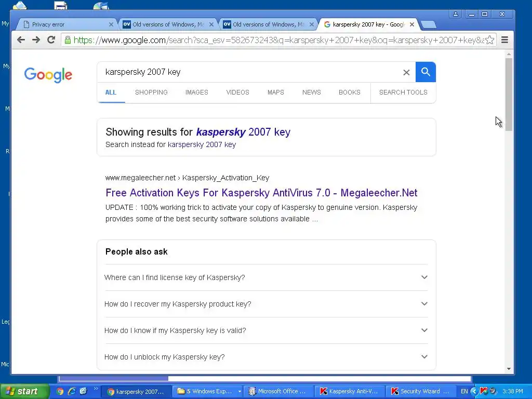This screenshot has width=532, height=399.
Task: Open SEARCH TOOLS options
Action: [x=403, y=92]
